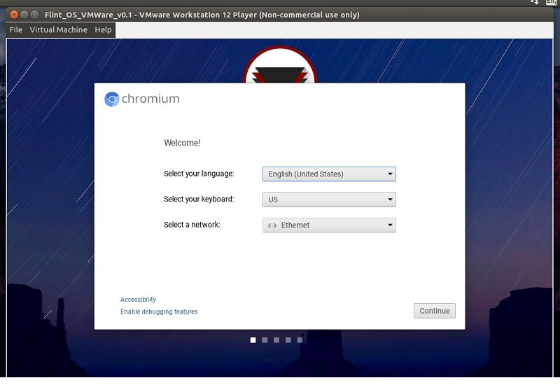This screenshot has height=392, width=560.
Task: Click the second setup step indicator
Action: pyautogui.click(x=265, y=340)
